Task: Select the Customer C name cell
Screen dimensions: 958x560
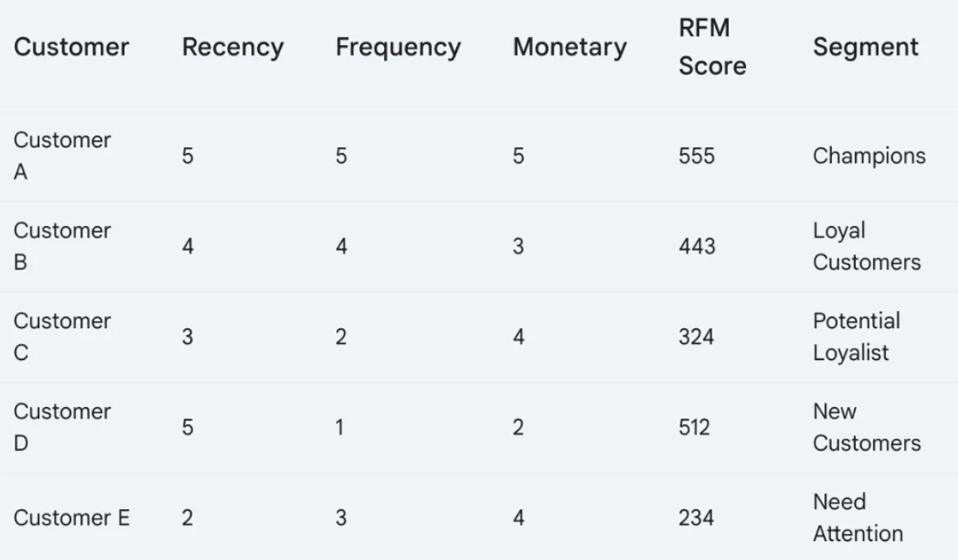Action: coord(62,336)
